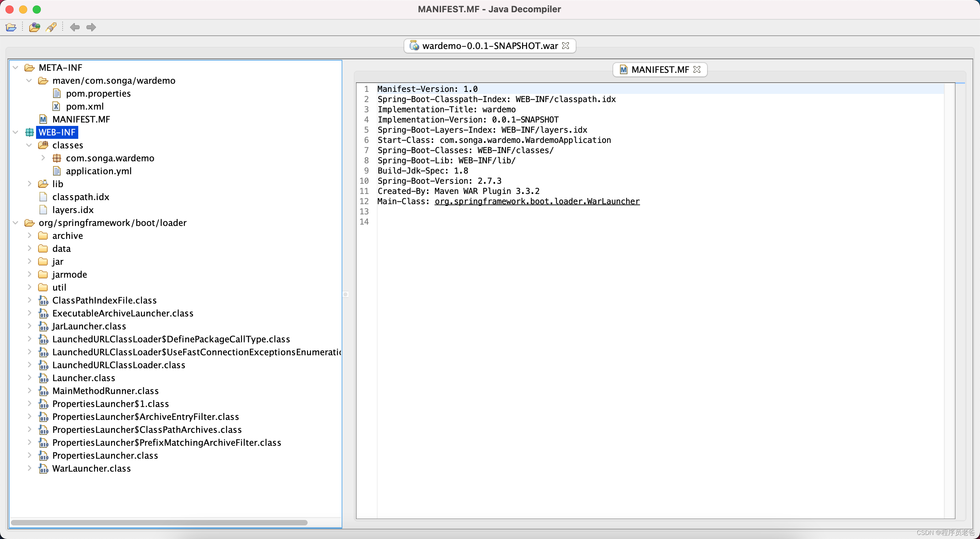Click the com.songa.wardemo package icon
Screen dimensions: 980x539
tap(57, 158)
